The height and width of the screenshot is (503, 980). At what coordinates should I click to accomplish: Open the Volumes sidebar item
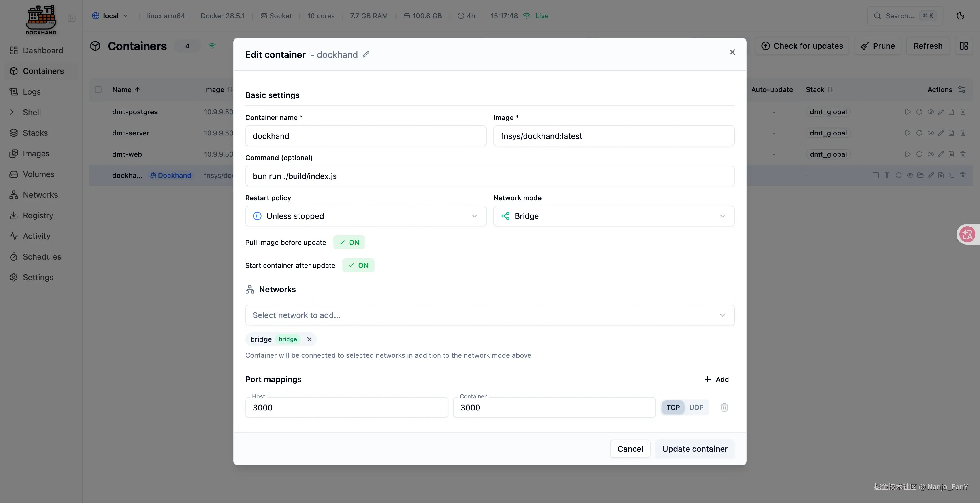[38, 174]
